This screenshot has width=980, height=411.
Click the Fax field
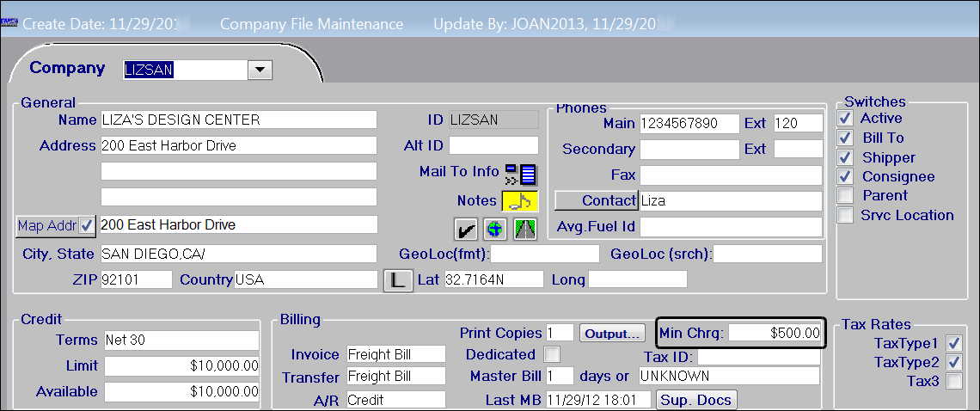point(731,175)
